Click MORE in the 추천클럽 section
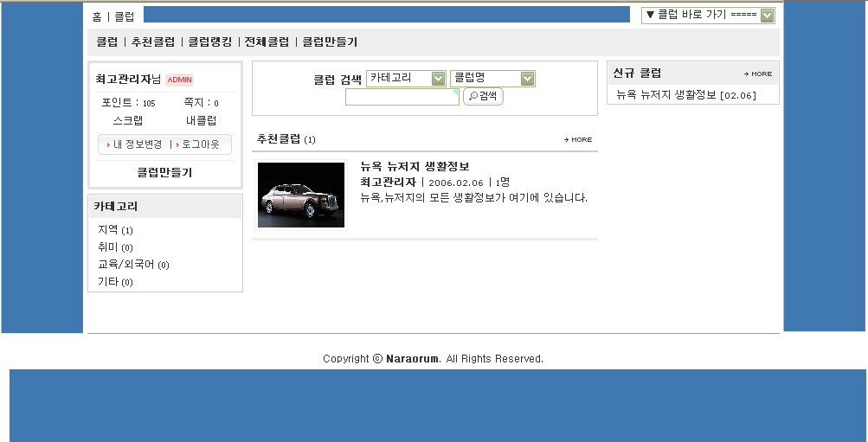 578,139
